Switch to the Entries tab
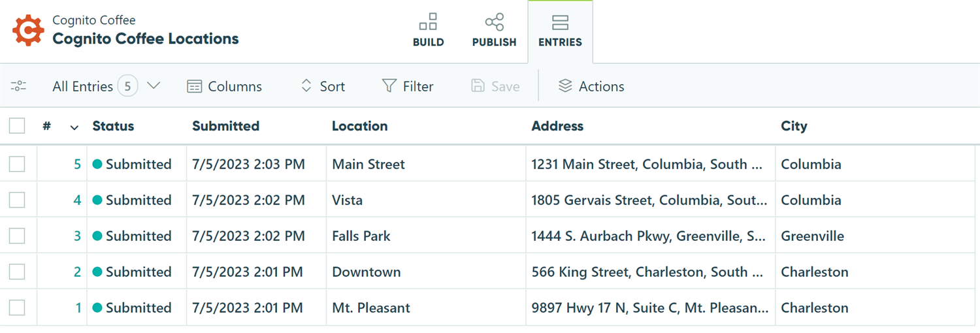The width and height of the screenshot is (980, 333). click(x=560, y=31)
